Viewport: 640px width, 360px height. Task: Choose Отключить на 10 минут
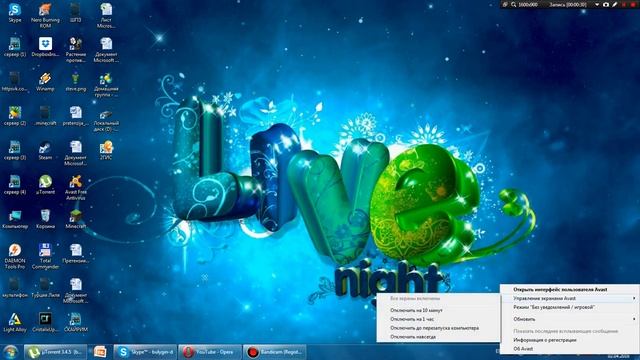438,310
